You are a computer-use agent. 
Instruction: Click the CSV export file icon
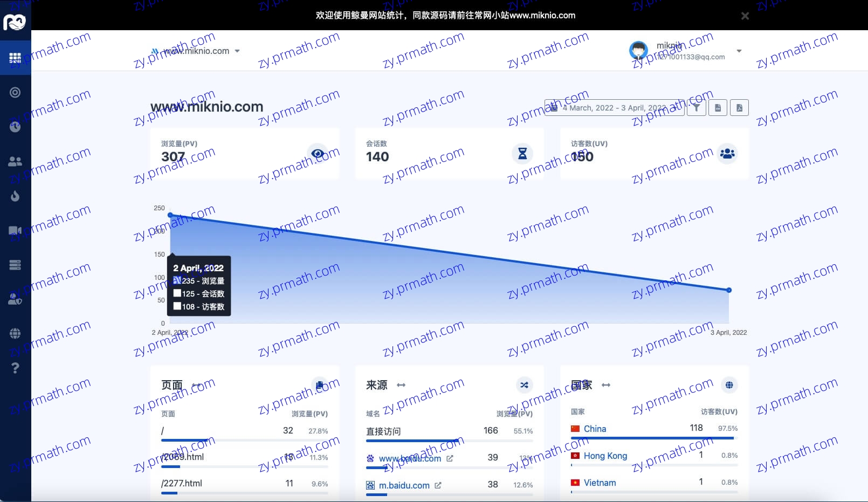click(718, 107)
